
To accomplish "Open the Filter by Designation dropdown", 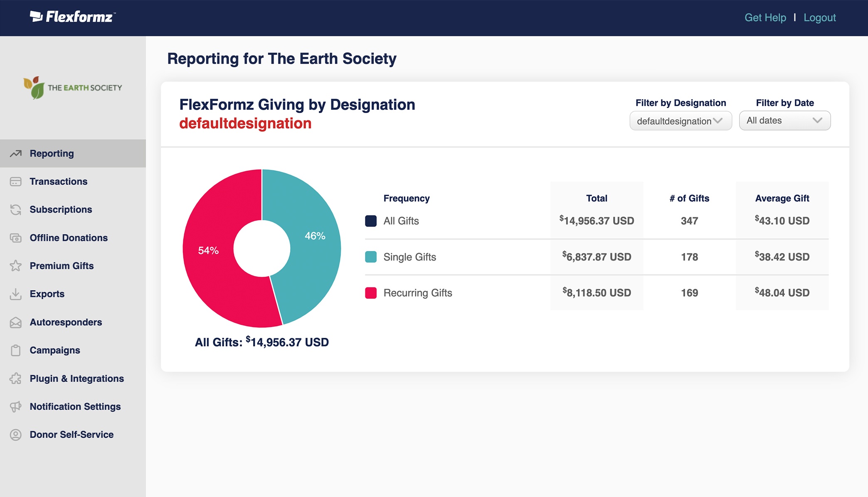I will [681, 121].
